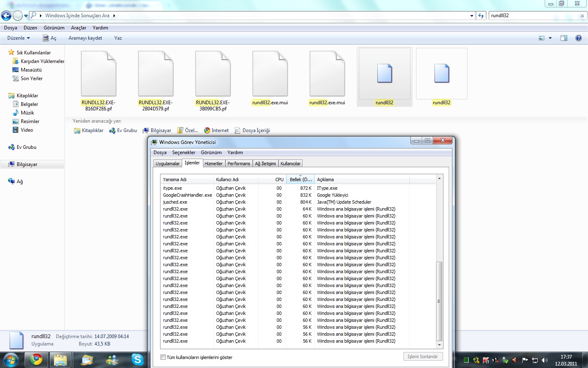Select RUNDLL32.EXE-3B099CB5.pf file
The image size is (588, 368).
[x=213, y=80]
